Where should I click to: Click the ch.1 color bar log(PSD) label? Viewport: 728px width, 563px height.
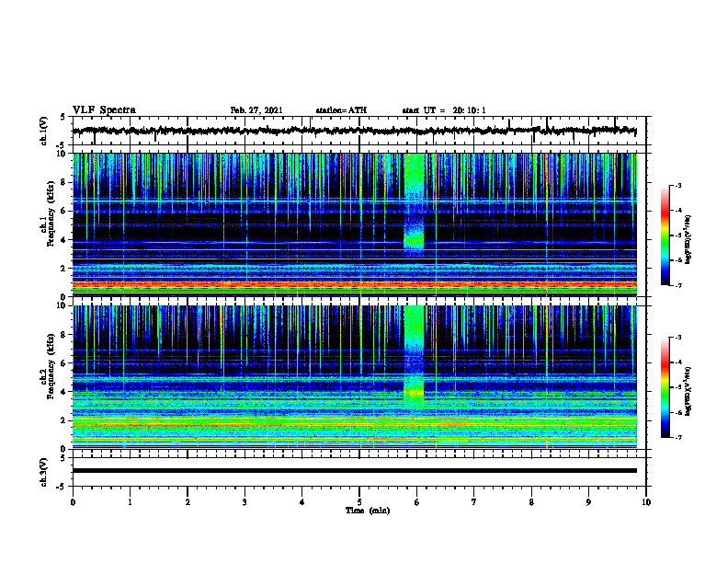pos(688,240)
